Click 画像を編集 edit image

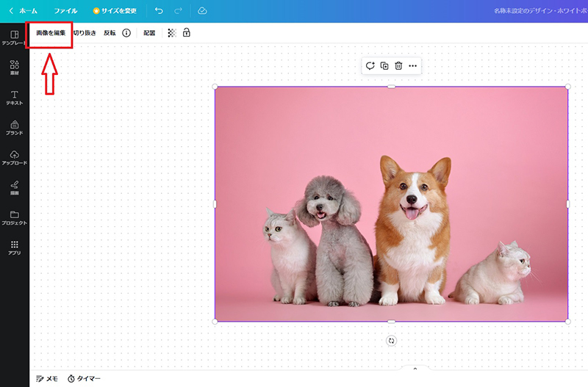point(51,33)
